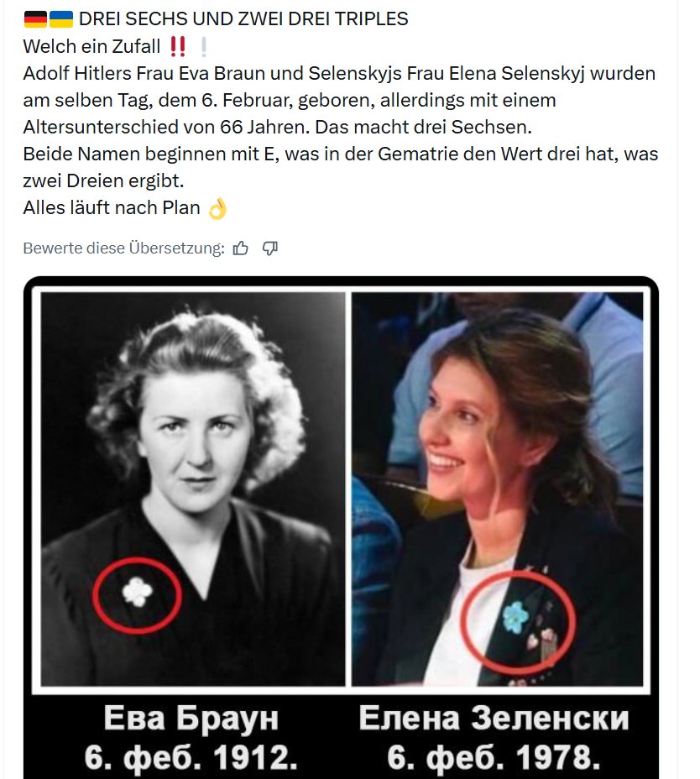Image resolution: width=700 pixels, height=779 pixels.
Task: Open the color photo of smiling woman
Action: click(x=498, y=489)
